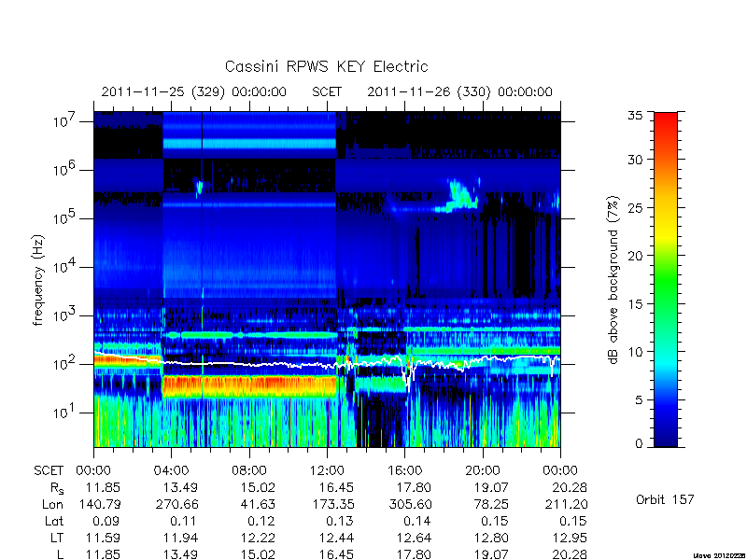Click the Orbit 157 label
747x560 pixels.
point(665,499)
